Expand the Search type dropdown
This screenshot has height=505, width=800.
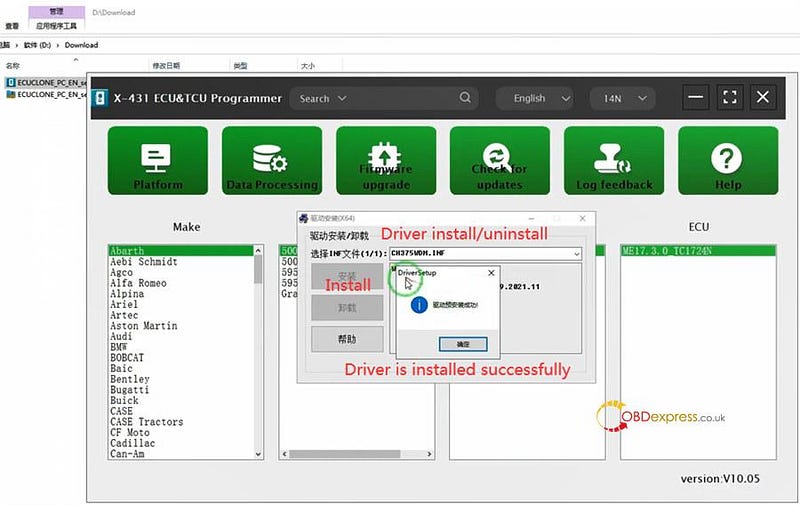pos(323,98)
